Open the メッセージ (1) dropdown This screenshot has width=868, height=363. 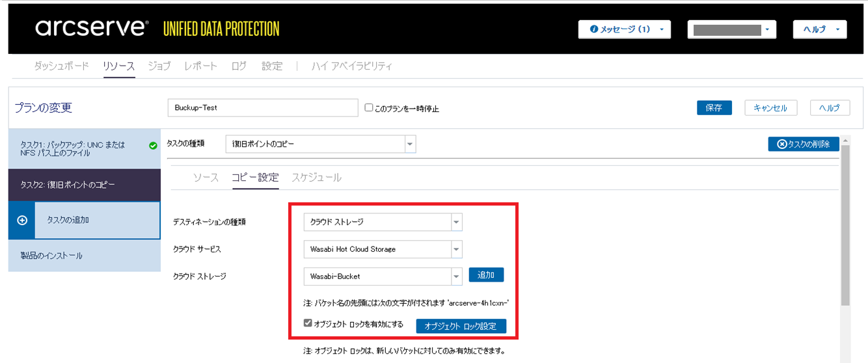(624, 29)
